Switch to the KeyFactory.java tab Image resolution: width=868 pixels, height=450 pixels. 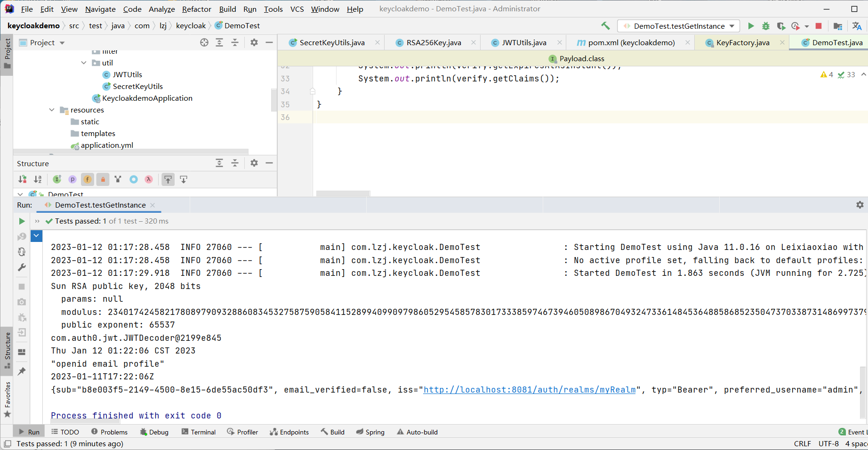point(743,42)
